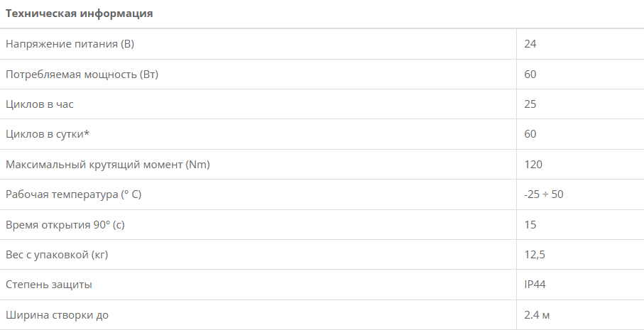Select the "Потребляемая мощность (Вт)" label

pyautogui.click(x=82, y=75)
